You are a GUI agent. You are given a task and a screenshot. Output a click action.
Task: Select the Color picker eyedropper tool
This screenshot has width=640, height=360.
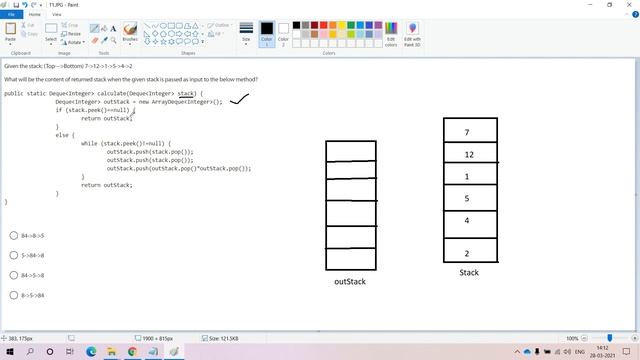tap(104, 40)
